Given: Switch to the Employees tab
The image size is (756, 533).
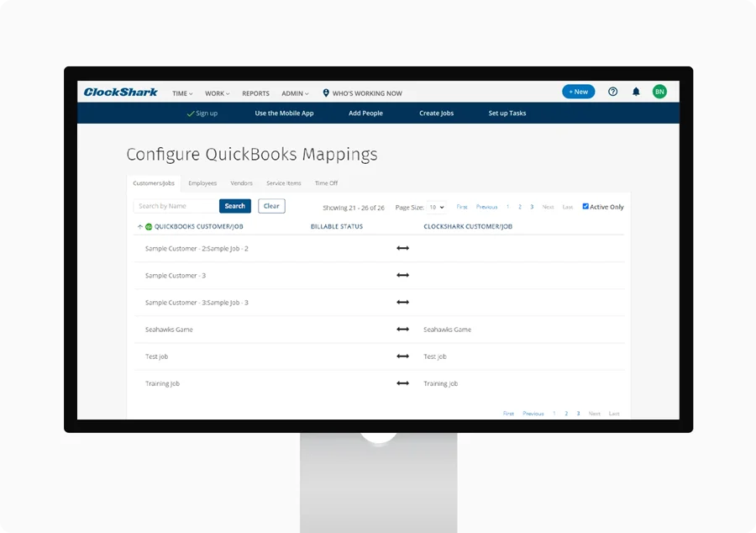Looking at the screenshot, I should (202, 183).
